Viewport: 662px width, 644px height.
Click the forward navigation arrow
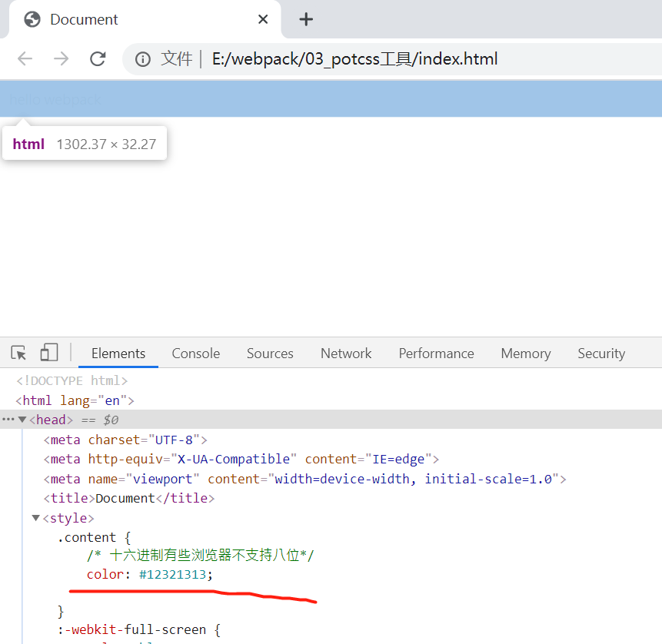pyautogui.click(x=62, y=58)
